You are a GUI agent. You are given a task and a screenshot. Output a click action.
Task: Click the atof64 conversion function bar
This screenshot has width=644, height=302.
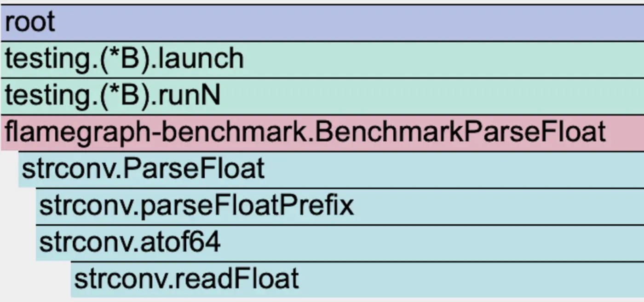click(339, 243)
